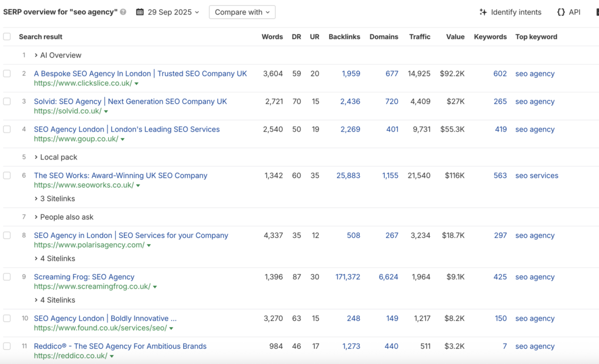Screen dimensions: 599x364
Task: Open URL dropdown arrow for clickslice.co.uk
Action: pyautogui.click(x=136, y=84)
